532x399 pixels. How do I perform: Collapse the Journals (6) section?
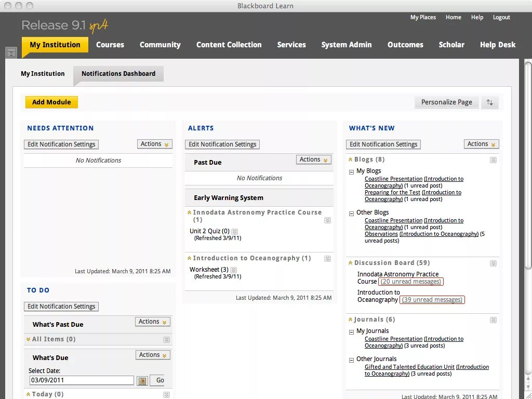350,320
